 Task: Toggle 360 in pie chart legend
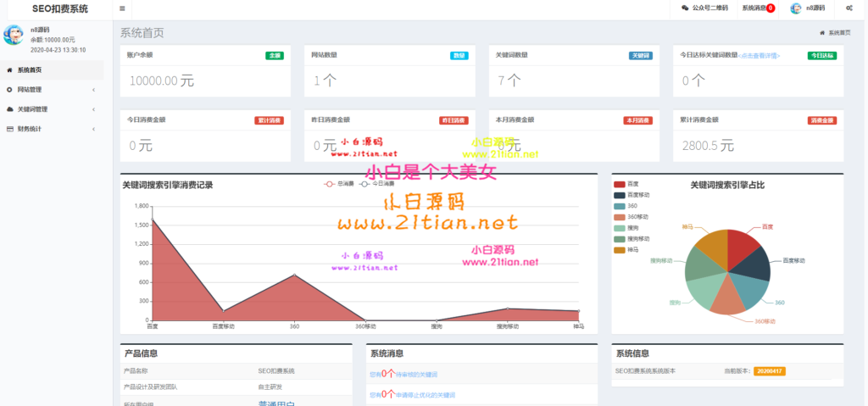pyautogui.click(x=626, y=206)
